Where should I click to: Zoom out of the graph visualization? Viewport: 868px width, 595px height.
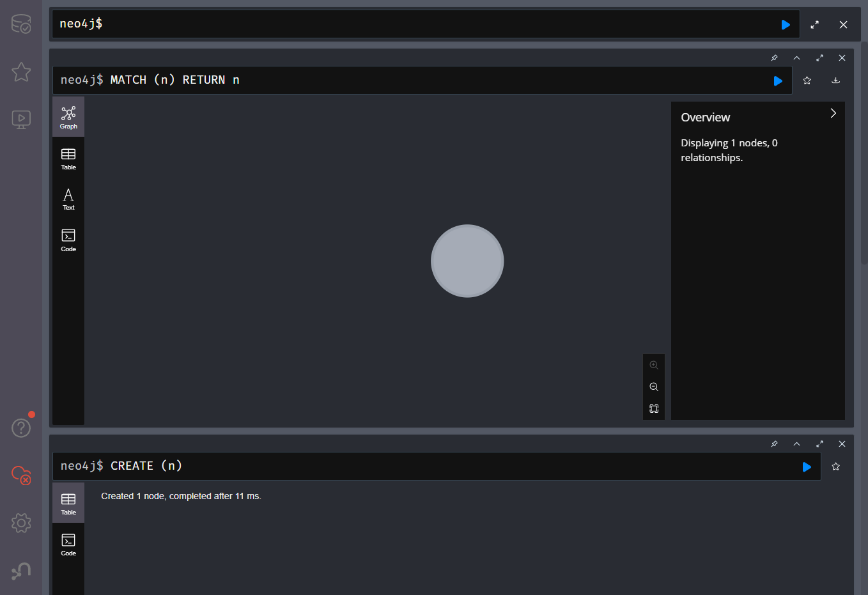[x=653, y=387]
